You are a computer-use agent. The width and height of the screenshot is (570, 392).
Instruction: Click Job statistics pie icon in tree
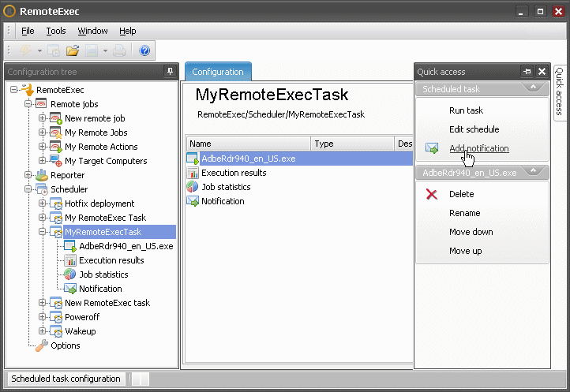[x=69, y=274]
